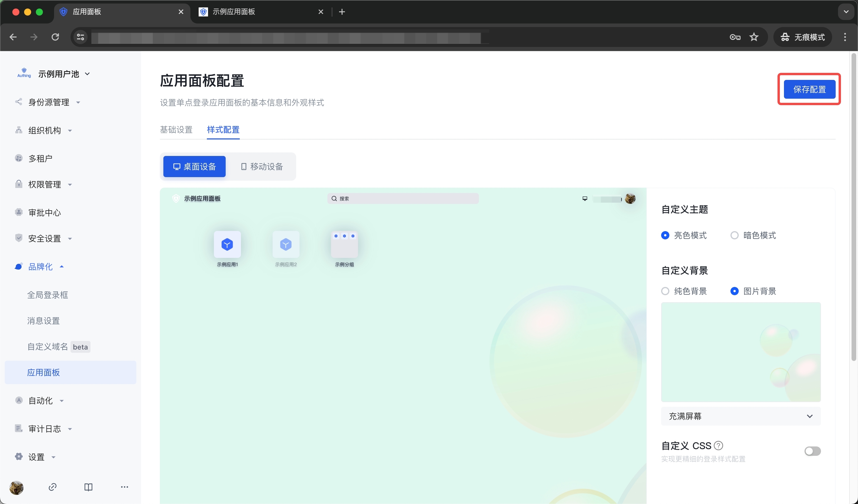The width and height of the screenshot is (858, 504).
Task: Select the 暗色模式 radio button
Action: [x=734, y=235]
